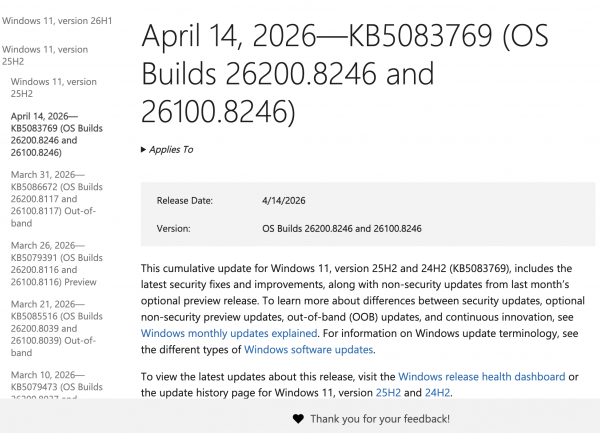Open the Windows monthly updates explained link
Screen dimensions: 600x433
coord(229,333)
